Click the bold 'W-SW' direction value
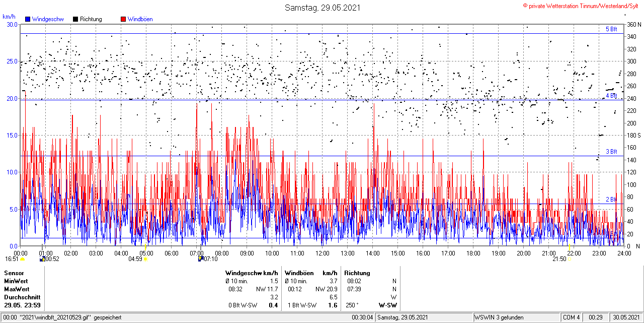The width and height of the screenshot is (644, 323). pyautogui.click(x=388, y=305)
